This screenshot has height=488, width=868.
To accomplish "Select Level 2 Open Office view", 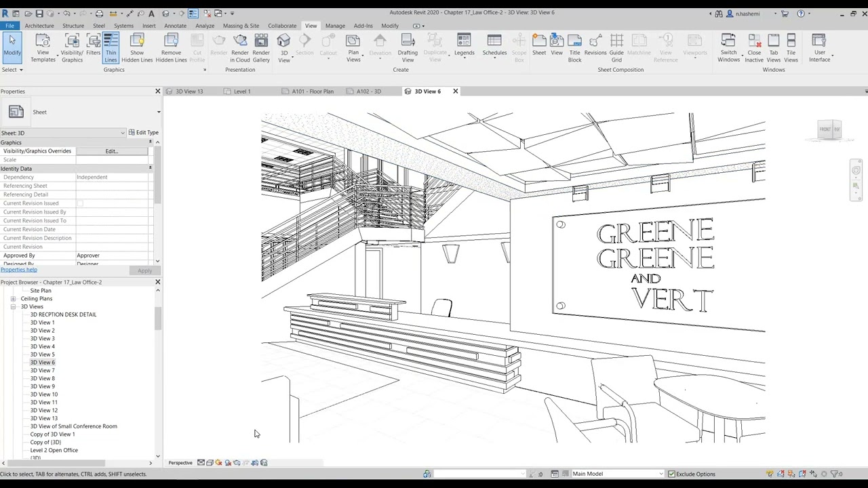I will [54, 450].
